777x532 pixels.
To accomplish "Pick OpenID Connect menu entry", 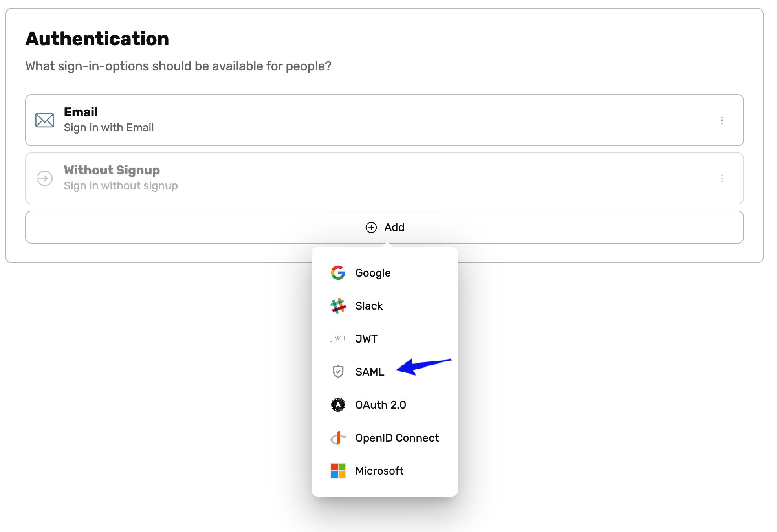I will coord(397,438).
